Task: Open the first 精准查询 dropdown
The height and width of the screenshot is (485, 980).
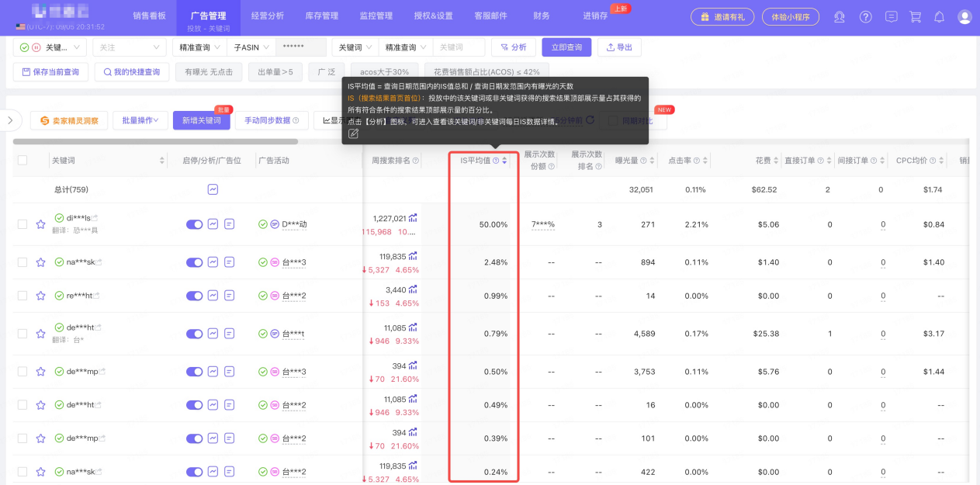Action: [x=199, y=47]
